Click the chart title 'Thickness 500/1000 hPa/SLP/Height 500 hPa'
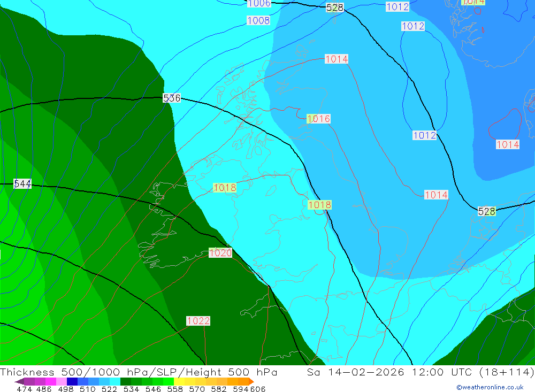This screenshot has width=535, height=392. point(139,372)
